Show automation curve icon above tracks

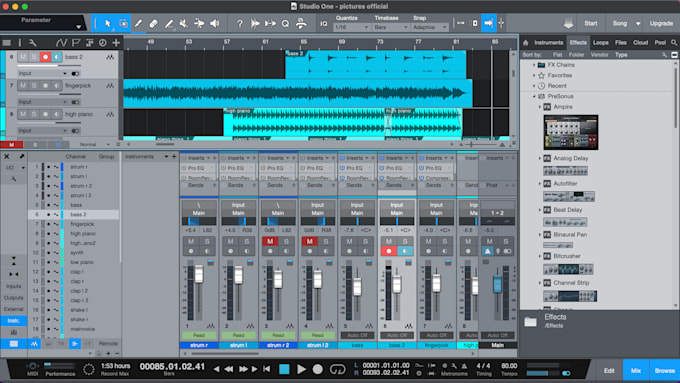[61, 43]
